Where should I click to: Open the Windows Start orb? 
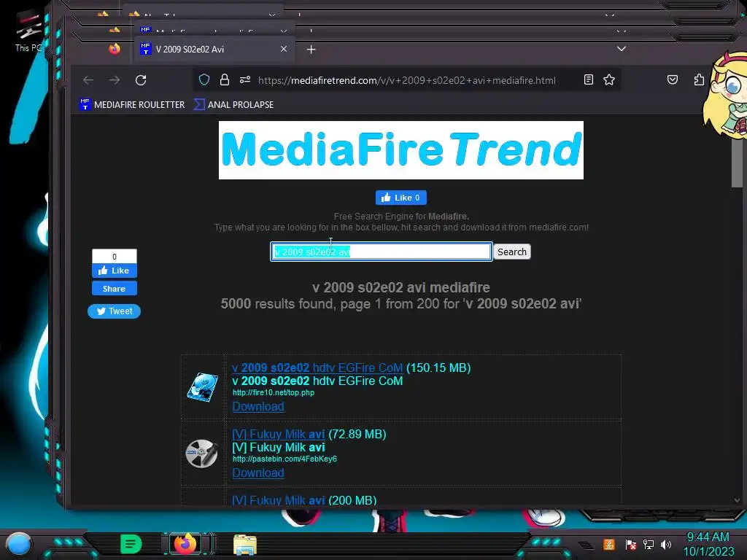pyautogui.click(x=19, y=544)
